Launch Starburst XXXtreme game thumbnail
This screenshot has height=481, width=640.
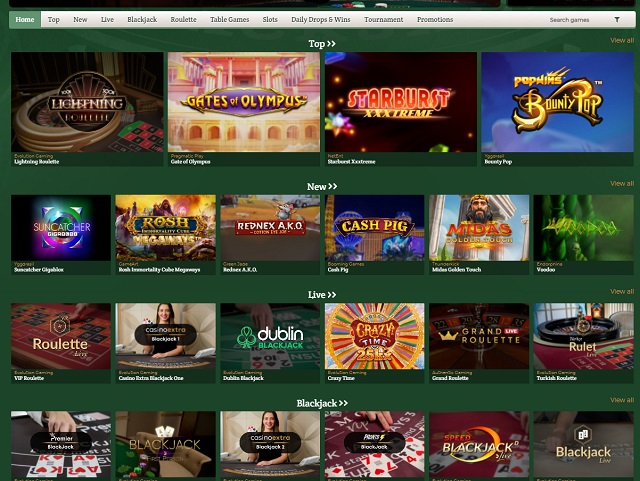[401, 102]
